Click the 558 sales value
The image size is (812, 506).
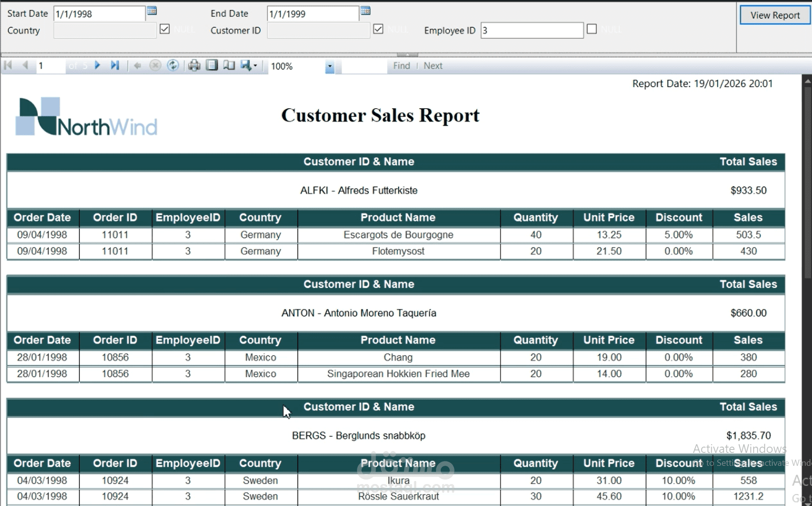tap(748, 481)
